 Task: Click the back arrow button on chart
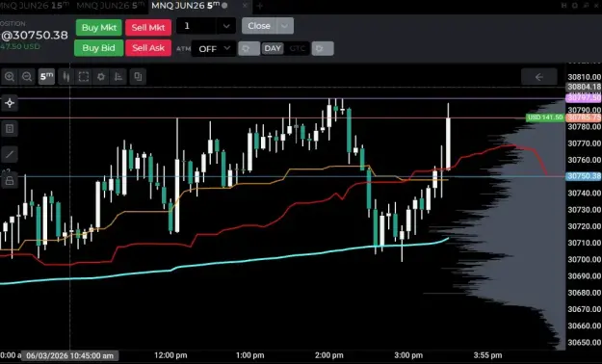[539, 77]
